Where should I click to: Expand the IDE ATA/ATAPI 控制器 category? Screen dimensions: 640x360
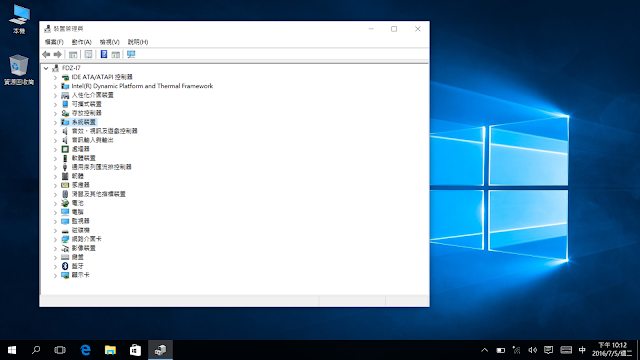pos(55,77)
